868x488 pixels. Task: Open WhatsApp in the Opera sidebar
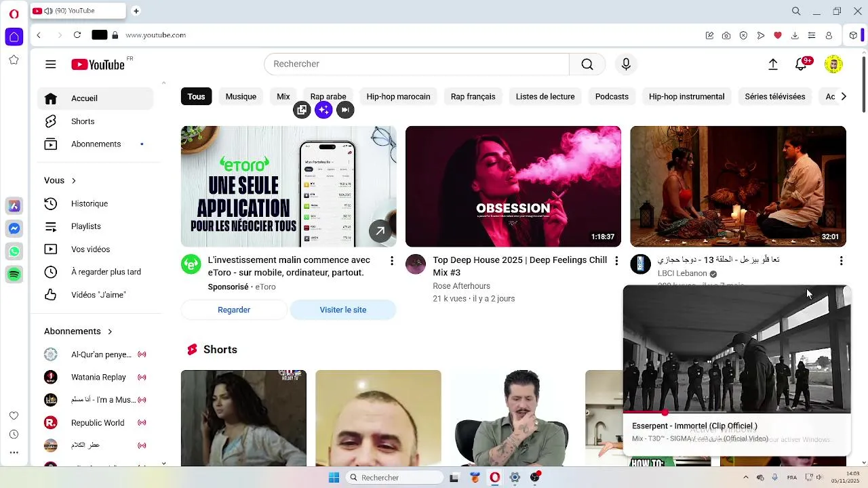click(14, 251)
